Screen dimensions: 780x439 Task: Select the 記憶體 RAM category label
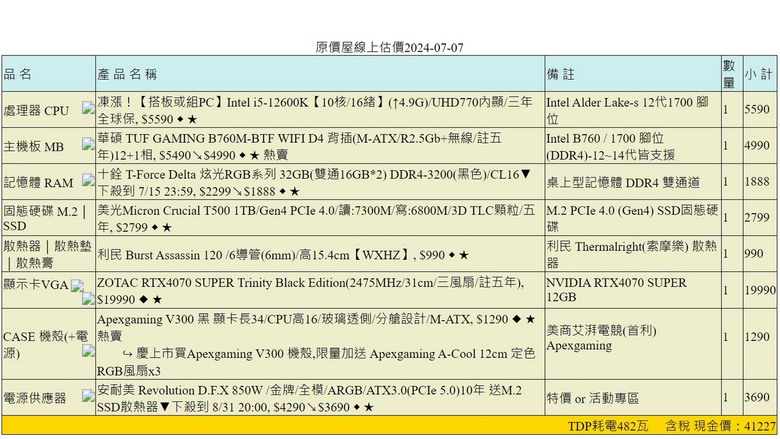pos(38,182)
